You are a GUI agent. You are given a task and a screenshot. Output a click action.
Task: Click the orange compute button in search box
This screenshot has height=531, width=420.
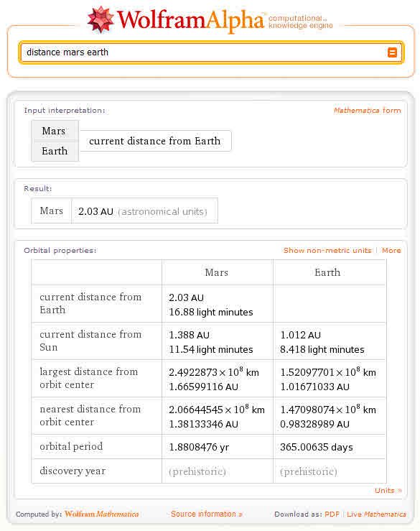pos(392,52)
